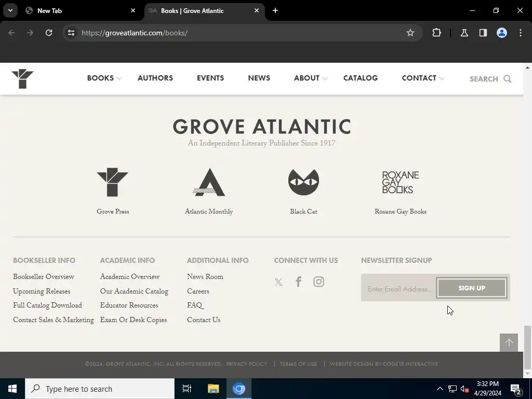This screenshot has height=399, width=532.
Task: Open the News Room link
Action: (x=205, y=277)
